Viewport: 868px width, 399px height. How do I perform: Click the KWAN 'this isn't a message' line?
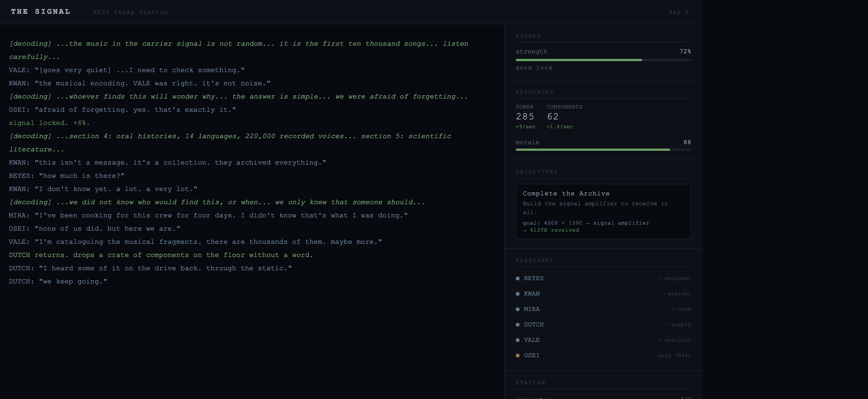click(167, 163)
